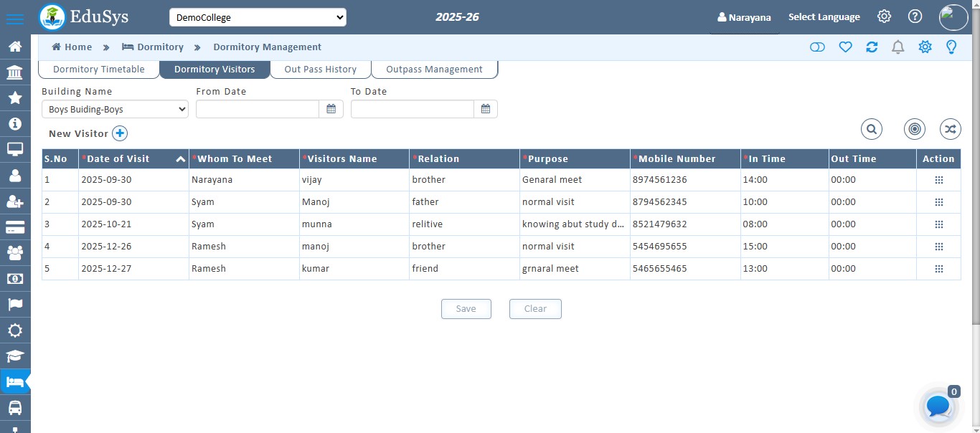
Task: Select the shuffle icon near the search button
Action: click(950, 129)
